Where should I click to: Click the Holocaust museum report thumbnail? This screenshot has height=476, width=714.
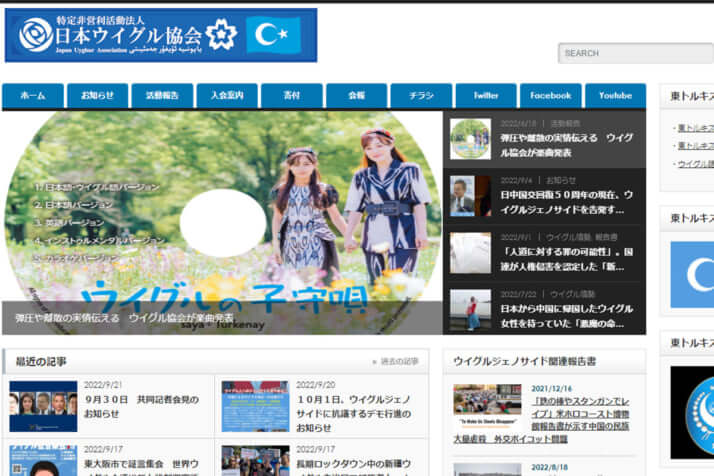pyautogui.click(x=487, y=405)
